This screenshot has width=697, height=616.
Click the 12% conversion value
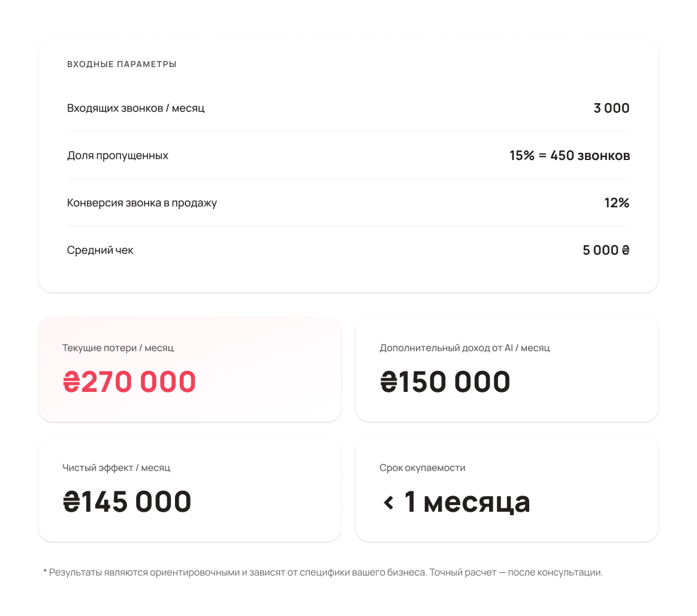(x=617, y=203)
